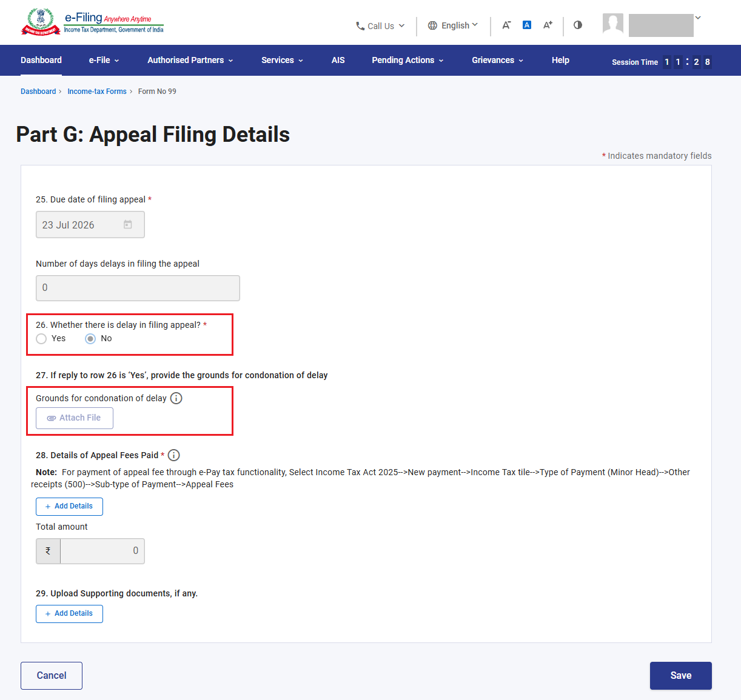Show info for Grounds for condonation of delay
This screenshot has width=741, height=700.
pos(176,398)
